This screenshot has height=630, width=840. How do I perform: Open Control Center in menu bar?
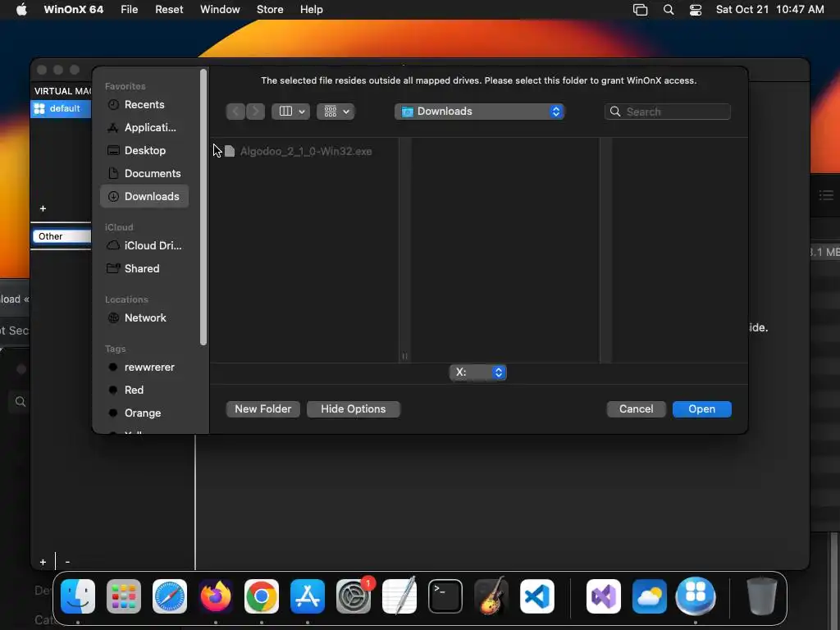696,10
